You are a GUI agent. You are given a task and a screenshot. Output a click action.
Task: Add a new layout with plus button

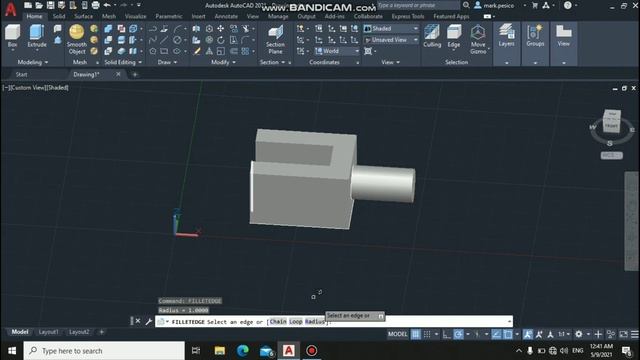click(x=102, y=332)
